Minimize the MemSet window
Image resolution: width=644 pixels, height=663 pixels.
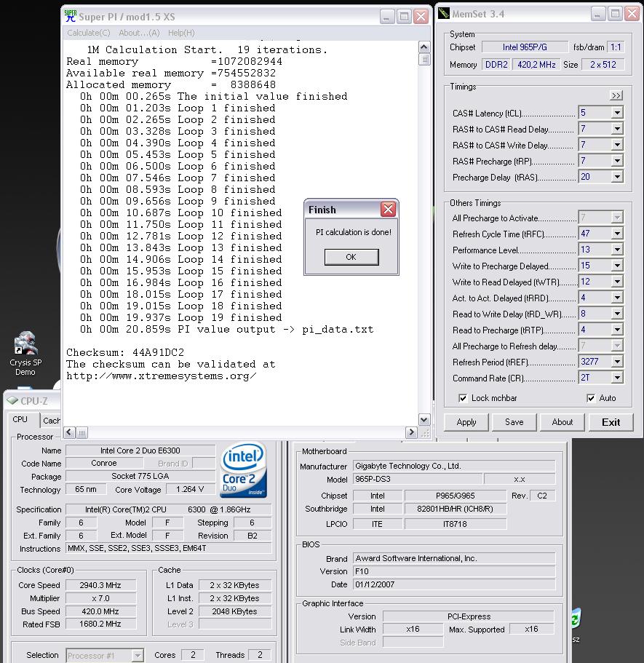click(x=598, y=14)
